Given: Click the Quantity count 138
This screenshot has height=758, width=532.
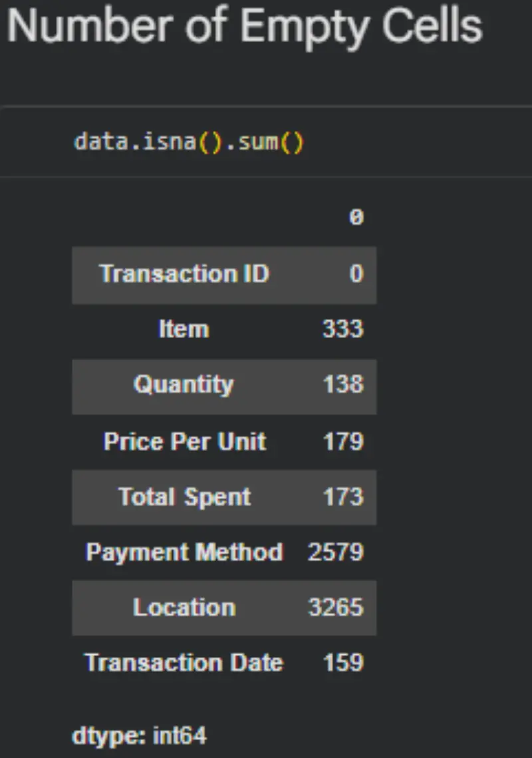Looking at the screenshot, I should pos(343,385).
